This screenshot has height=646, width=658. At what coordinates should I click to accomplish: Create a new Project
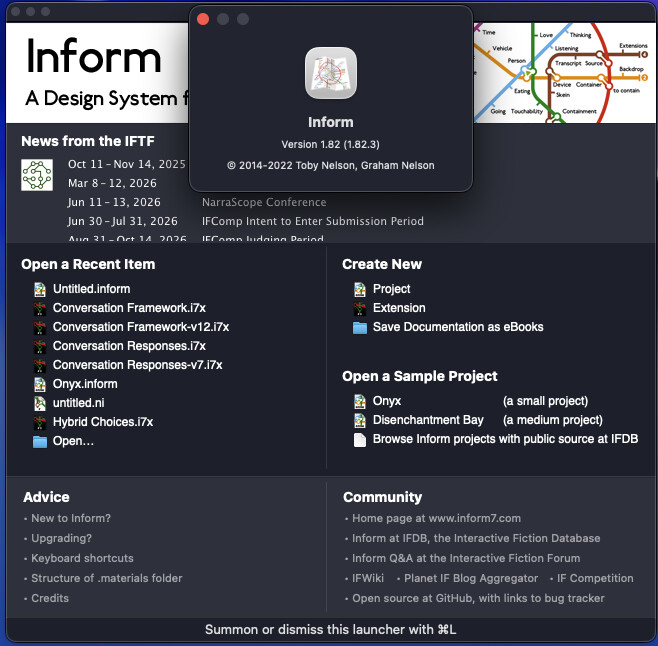pyautogui.click(x=391, y=289)
